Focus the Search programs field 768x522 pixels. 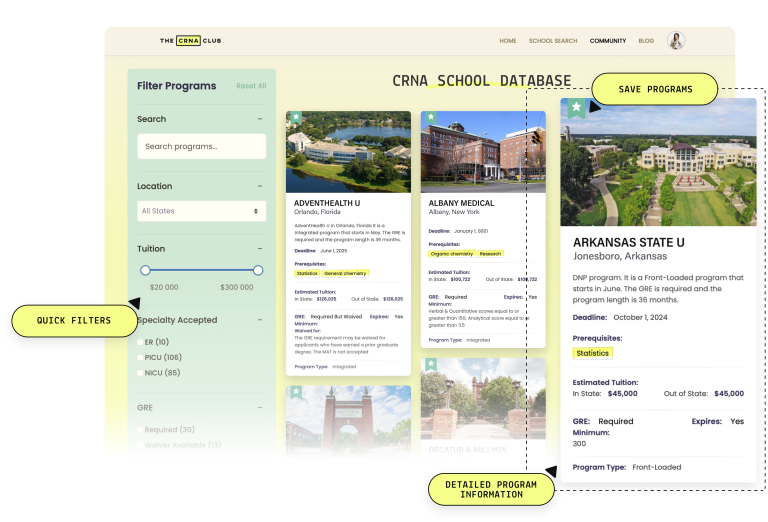click(x=202, y=146)
